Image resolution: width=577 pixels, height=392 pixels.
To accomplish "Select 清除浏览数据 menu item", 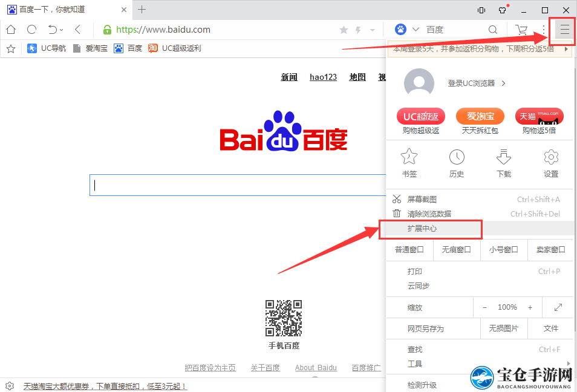I will click(480, 214).
